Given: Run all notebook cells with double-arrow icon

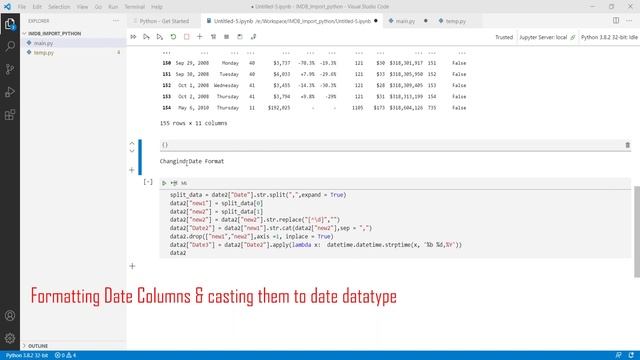Looking at the screenshot, I should (133, 37).
